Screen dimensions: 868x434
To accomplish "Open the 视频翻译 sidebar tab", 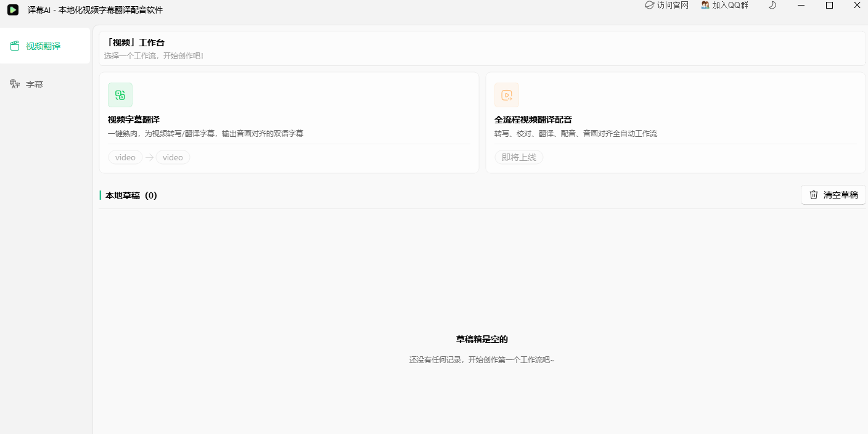I will coord(45,46).
